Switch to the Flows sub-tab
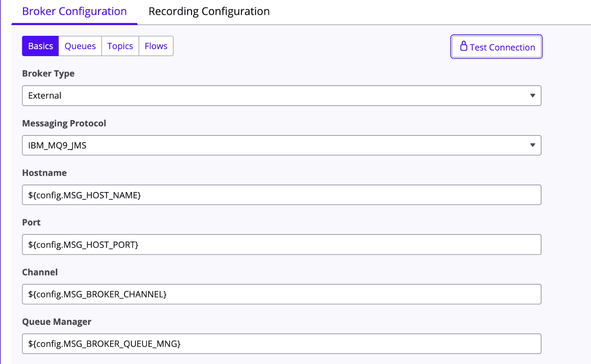 (156, 46)
